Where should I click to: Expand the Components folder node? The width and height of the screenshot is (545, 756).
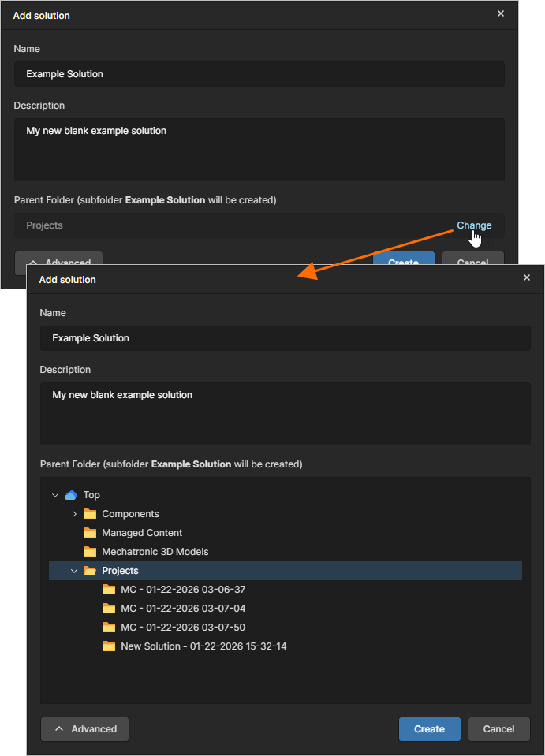click(x=74, y=514)
